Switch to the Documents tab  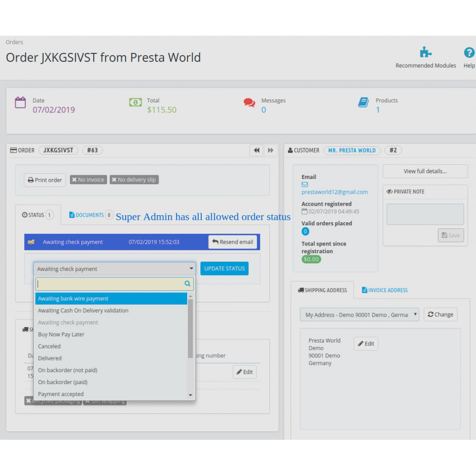(x=90, y=215)
